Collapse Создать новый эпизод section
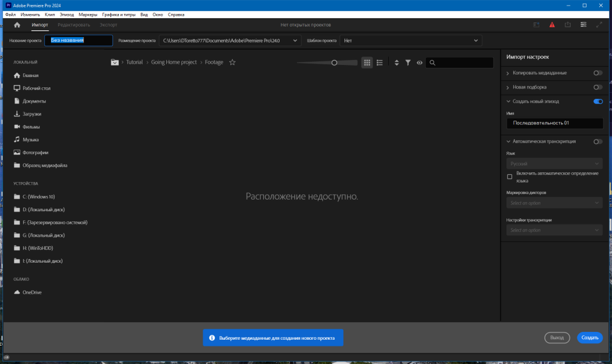This screenshot has height=364, width=612. pos(508,101)
